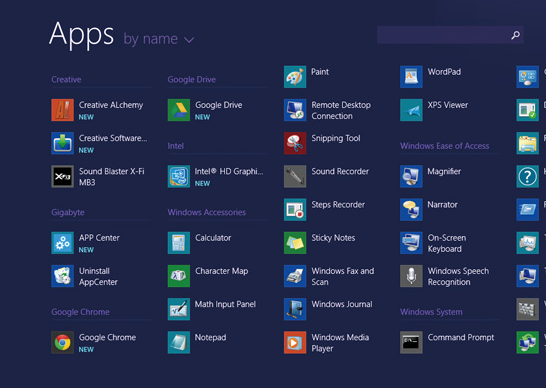This screenshot has height=388, width=546.
Task: Open the Character Map icon
Action: pos(179,276)
